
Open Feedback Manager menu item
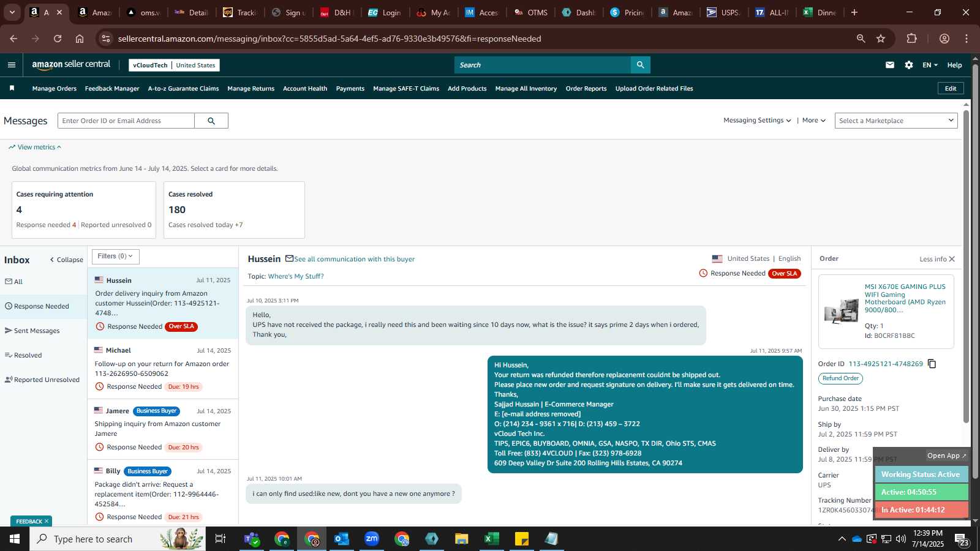[x=112, y=89]
